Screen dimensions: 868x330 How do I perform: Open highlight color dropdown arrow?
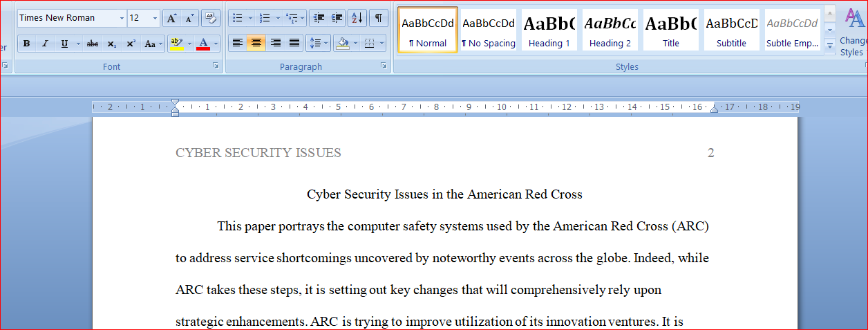point(189,44)
